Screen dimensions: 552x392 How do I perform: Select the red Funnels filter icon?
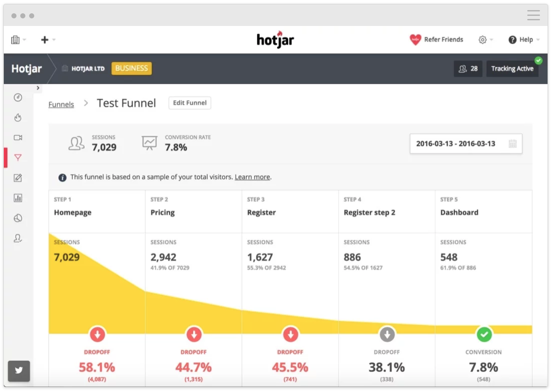pos(18,157)
